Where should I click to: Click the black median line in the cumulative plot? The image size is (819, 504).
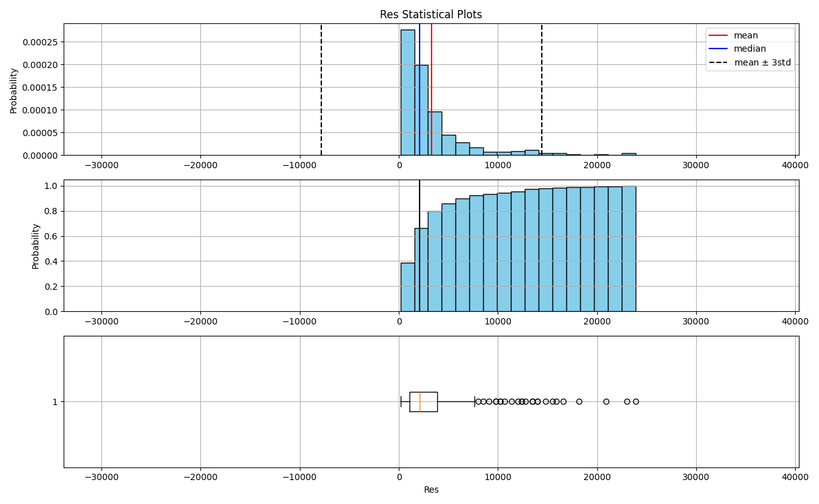(420, 246)
